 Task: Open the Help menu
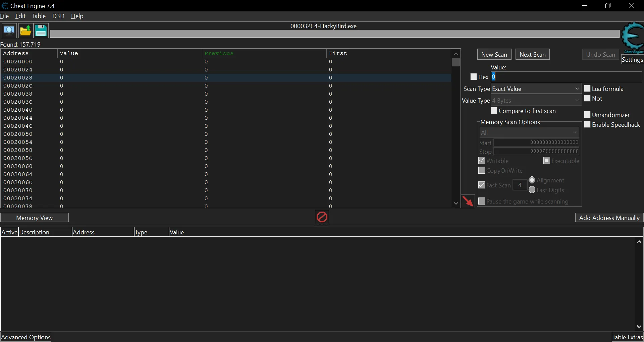77,16
